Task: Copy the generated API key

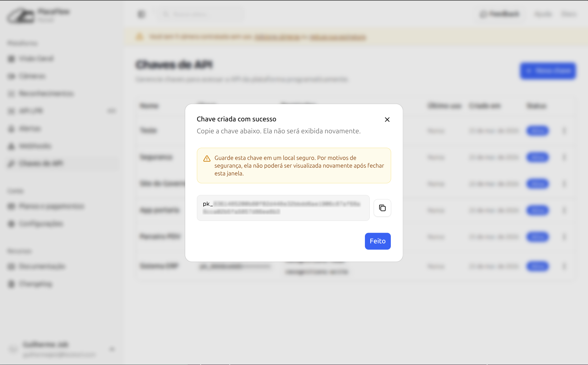Action: coord(382,208)
